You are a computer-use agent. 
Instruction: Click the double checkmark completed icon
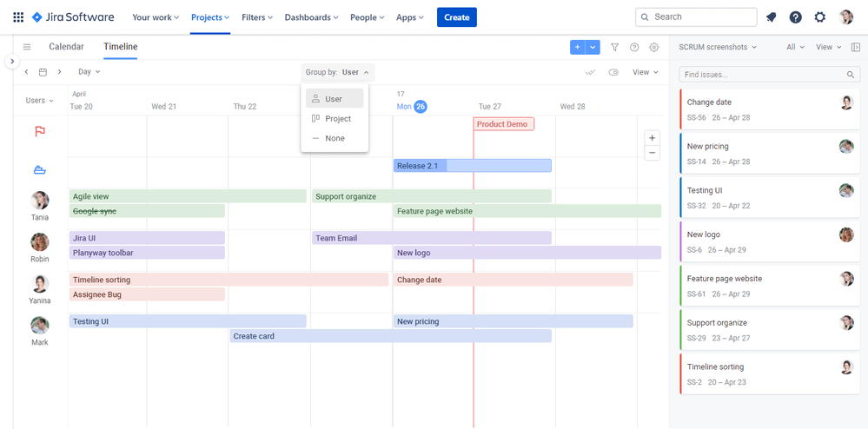[590, 73]
